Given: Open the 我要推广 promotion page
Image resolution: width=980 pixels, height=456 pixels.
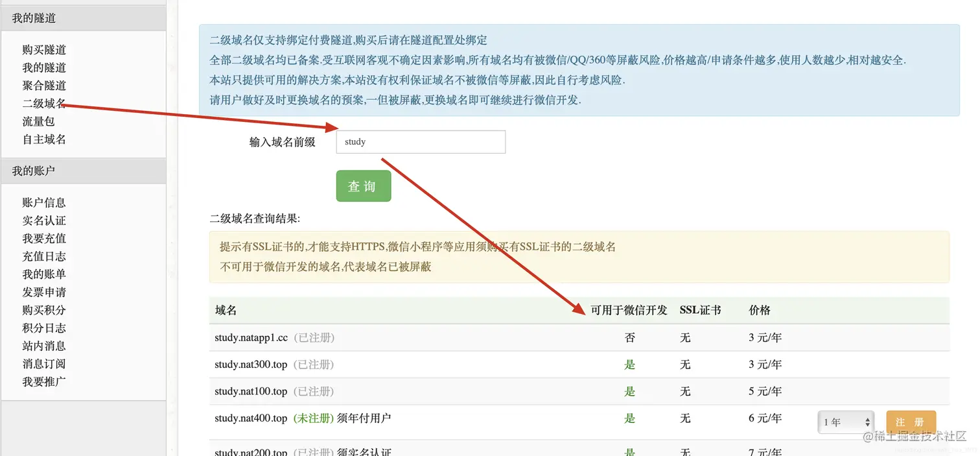Looking at the screenshot, I should pyautogui.click(x=43, y=381).
